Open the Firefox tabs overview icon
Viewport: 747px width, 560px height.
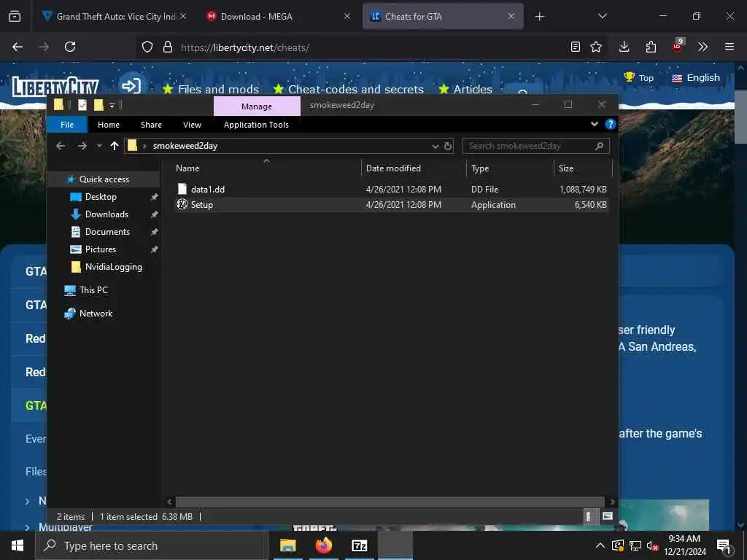[15, 16]
